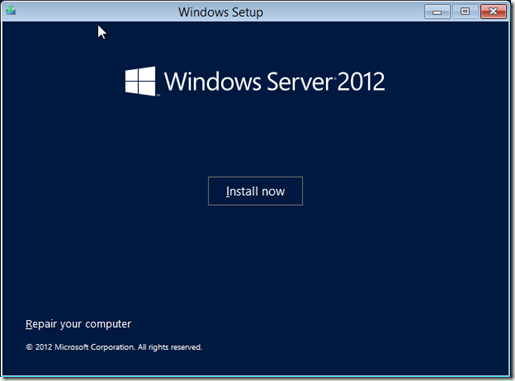Click the 2012 Microsoft Corporation copyright text
Viewport: 515px width, 381px height.
point(114,347)
